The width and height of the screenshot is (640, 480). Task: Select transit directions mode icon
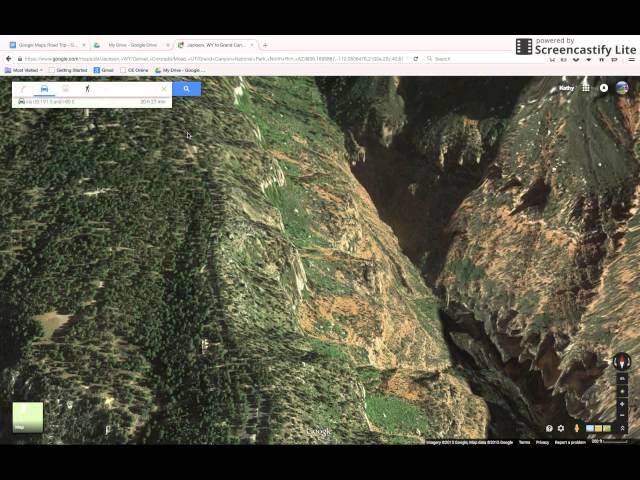click(66, 89)
